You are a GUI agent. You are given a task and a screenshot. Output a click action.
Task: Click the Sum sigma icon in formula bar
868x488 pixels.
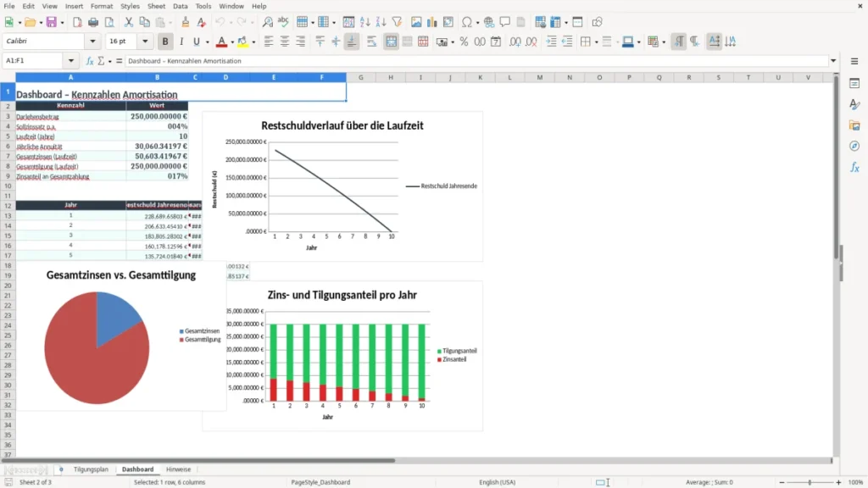pos(101,61)
